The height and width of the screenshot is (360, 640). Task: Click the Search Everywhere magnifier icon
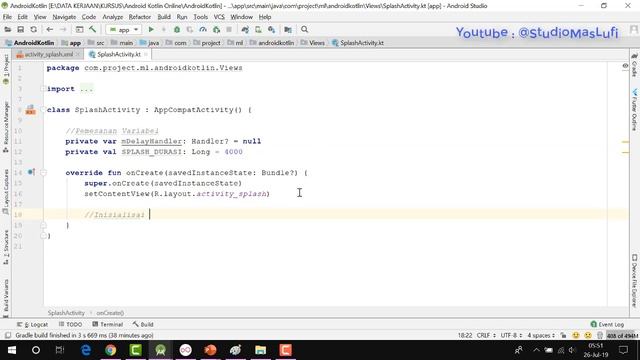tap(304, 29)
